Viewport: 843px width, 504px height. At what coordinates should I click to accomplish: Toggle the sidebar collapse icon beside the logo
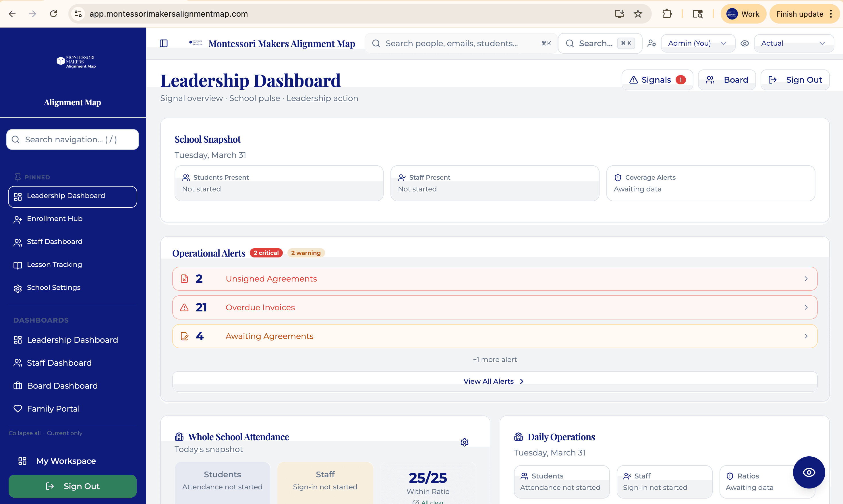[x=164, y=43]
